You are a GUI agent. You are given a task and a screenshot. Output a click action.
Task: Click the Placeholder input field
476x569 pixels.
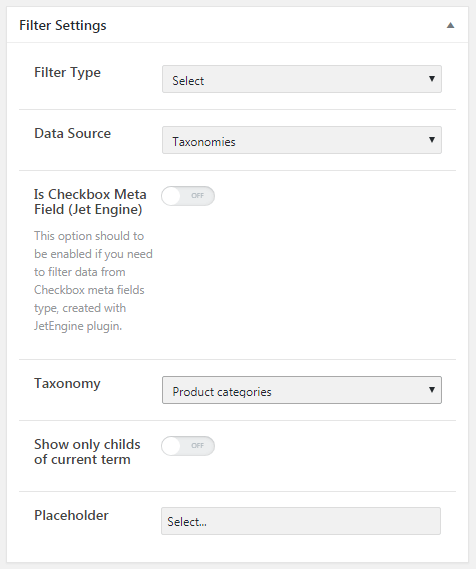click(x=301, y=521)
